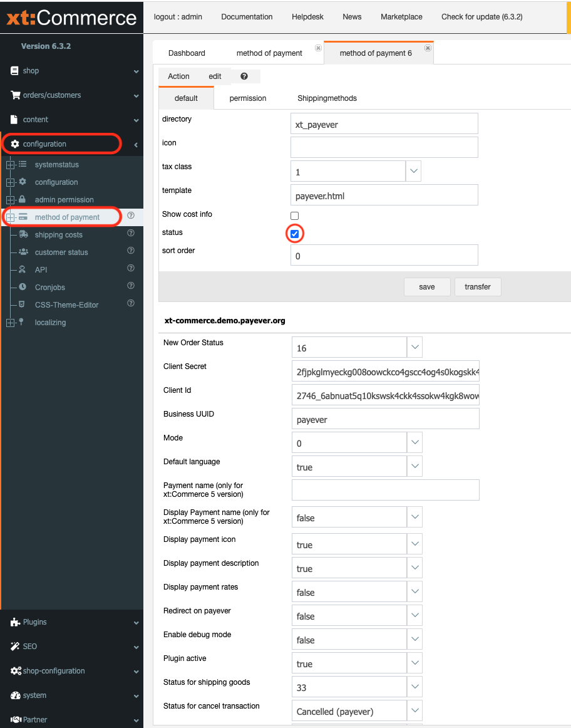Image resolution: width=571 pixels, height=728 pixels.
Task: Switch to the method of payment tab
Action: (269, 53)
